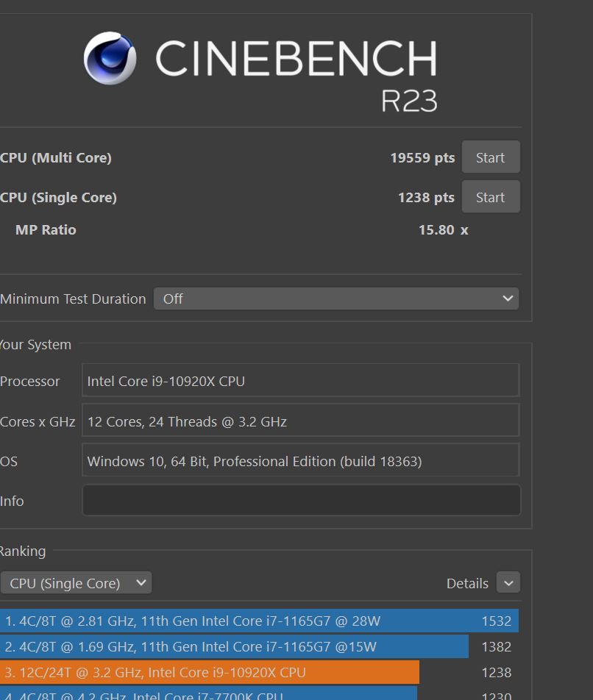Click the Cinebench logo icon
Image resolution: width=593 pixels, height=700 pixels.
[x=110, y=58]
